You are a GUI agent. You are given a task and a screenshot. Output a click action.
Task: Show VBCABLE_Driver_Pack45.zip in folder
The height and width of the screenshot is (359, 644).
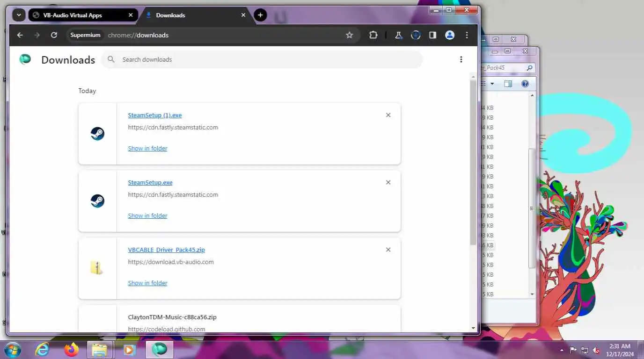click(147, 283)
